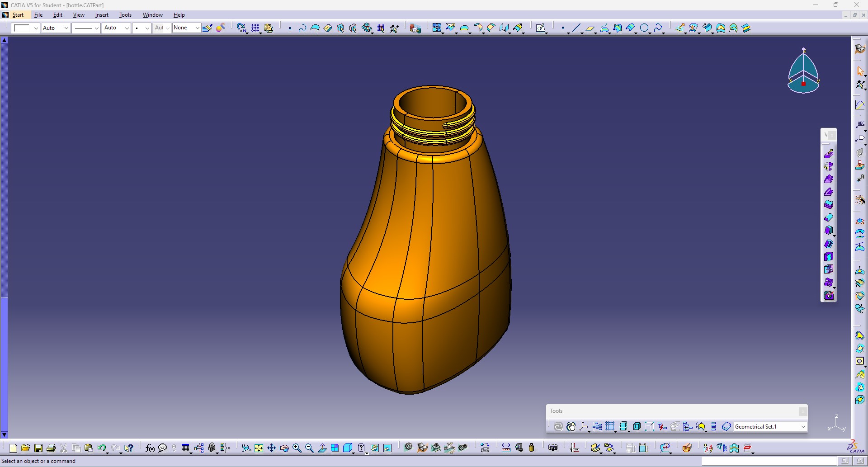
Task: Open the None layer dropdown
Action: tap(197, 28)
